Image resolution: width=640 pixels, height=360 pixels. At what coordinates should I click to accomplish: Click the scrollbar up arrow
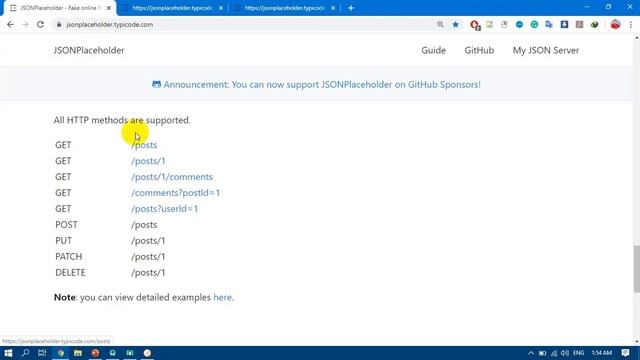pyautogui.click(x=636, y=38)
